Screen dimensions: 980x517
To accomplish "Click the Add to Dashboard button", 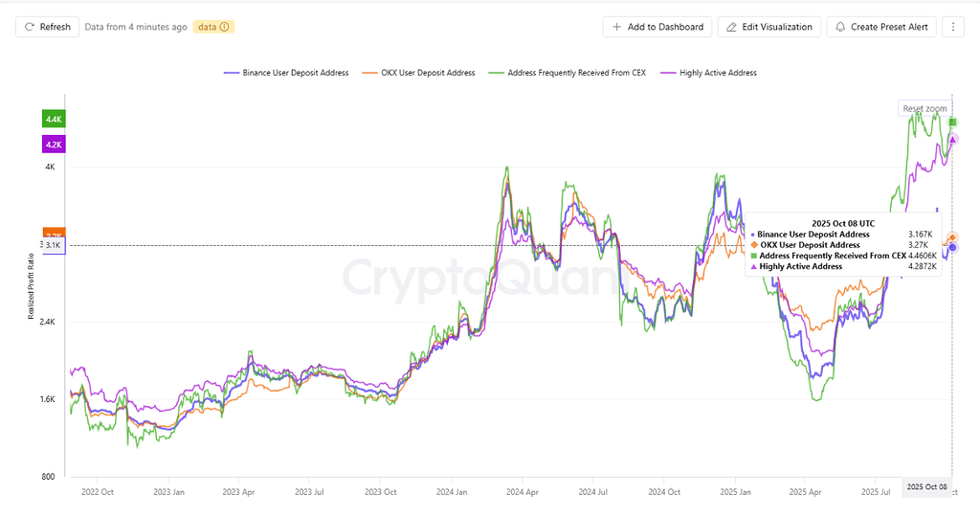I will 657,27.
